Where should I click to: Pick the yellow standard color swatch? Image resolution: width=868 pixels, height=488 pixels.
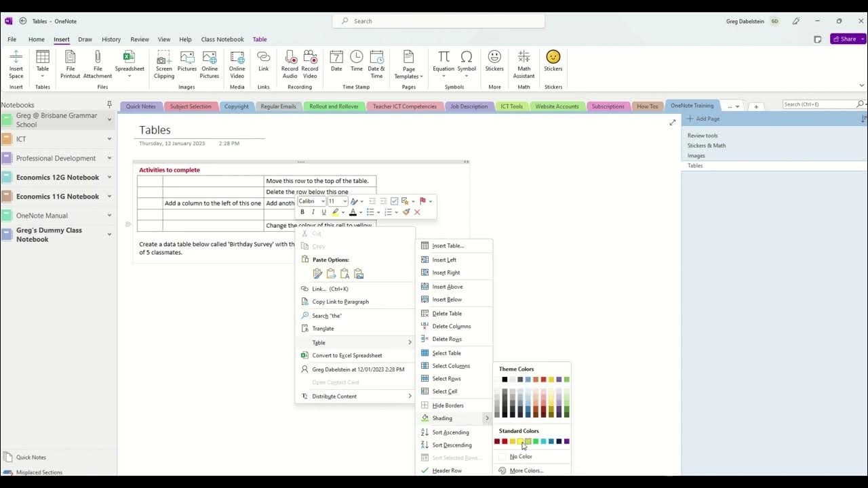(x=520, y=441)
